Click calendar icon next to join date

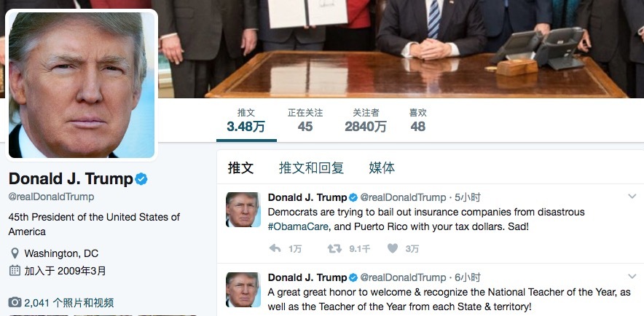click(x=15, y=270)
